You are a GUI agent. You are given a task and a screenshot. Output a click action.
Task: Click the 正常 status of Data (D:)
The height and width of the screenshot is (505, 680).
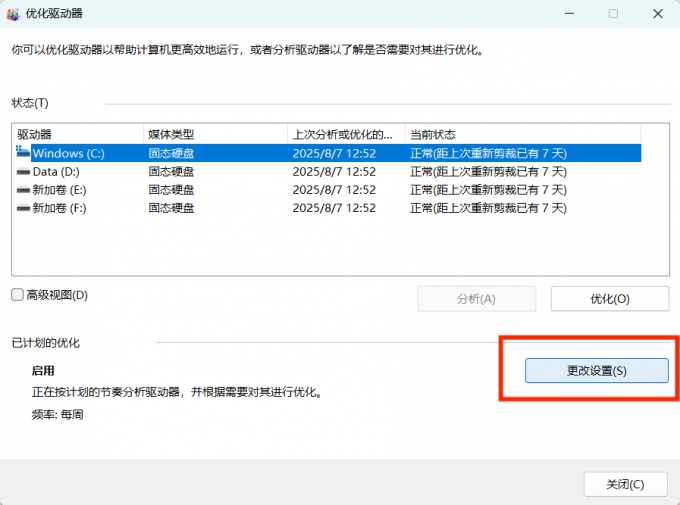[489, 172]
